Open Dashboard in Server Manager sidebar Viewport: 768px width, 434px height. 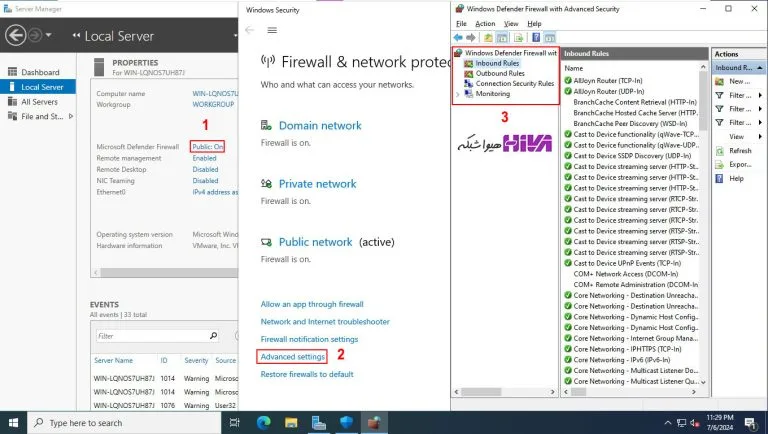[x=38, y=72]
